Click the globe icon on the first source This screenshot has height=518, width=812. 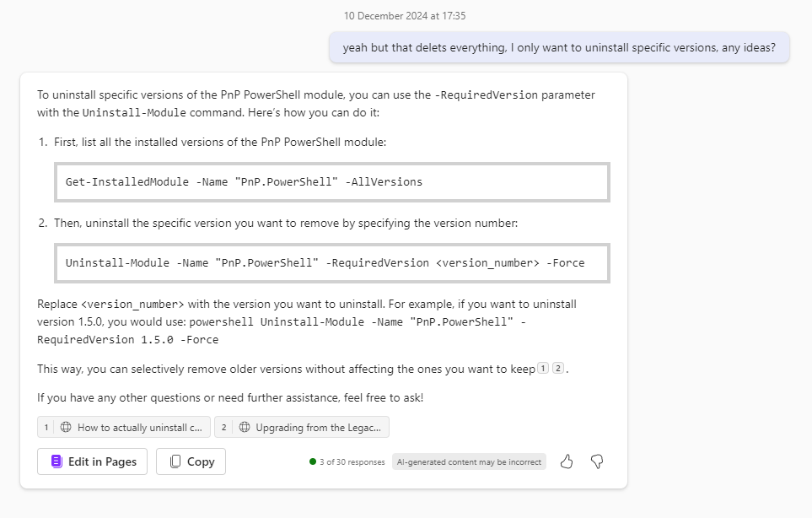click(66, 428)
